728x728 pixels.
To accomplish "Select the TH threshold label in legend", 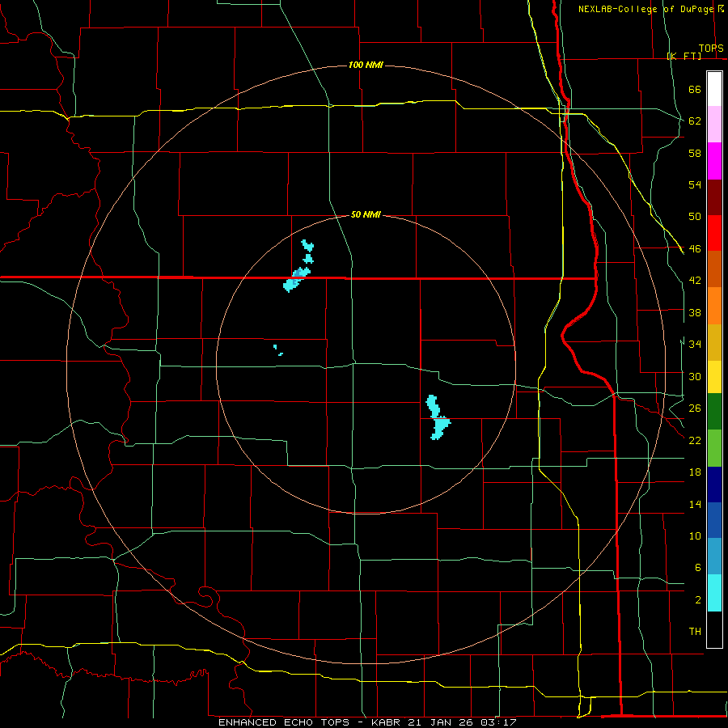I will point(695,632).
